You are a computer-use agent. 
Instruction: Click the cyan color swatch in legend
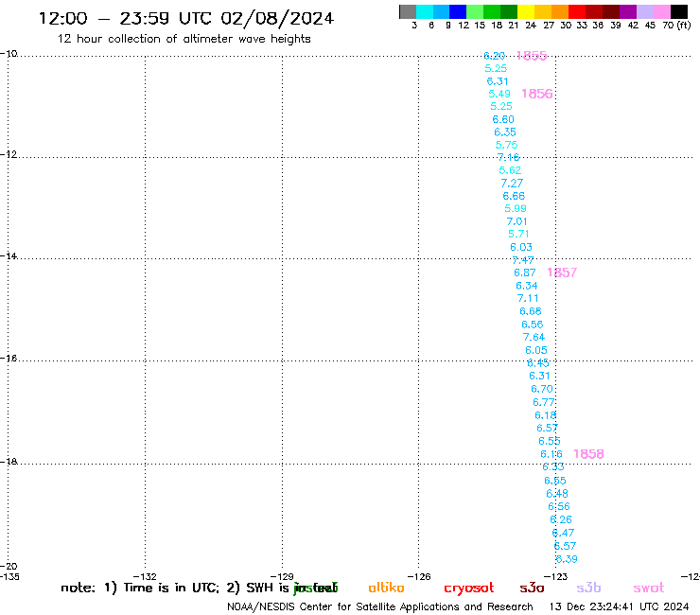[425, 11]
